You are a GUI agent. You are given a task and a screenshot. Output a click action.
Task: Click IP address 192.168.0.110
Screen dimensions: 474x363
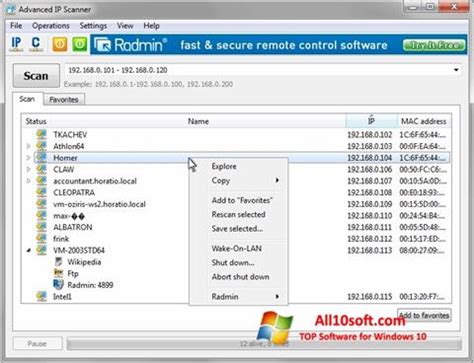[x=370, y=216]
